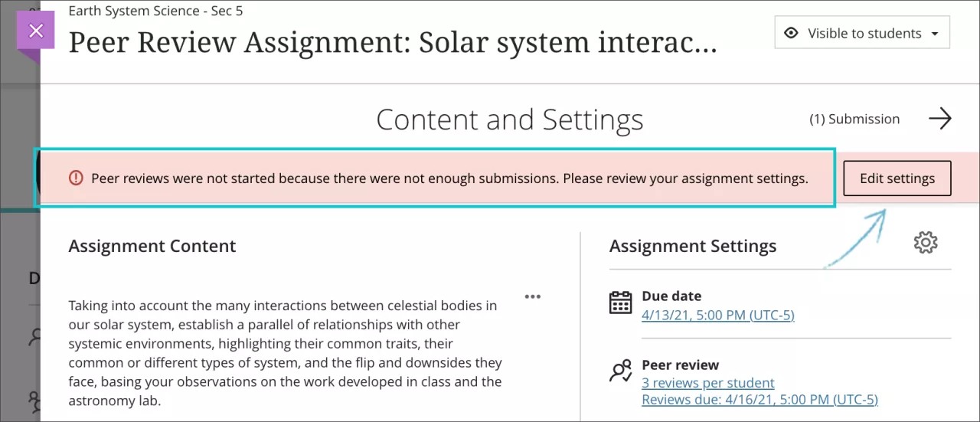Close the assignment panel with purple X
980x422 pixels.
pos(36,31)
